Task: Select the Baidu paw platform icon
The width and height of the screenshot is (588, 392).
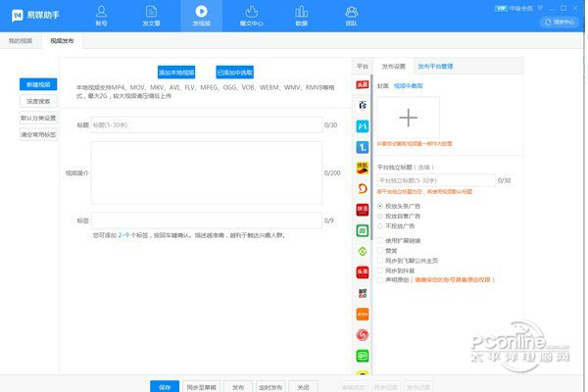Action: [x=363, y=106]
